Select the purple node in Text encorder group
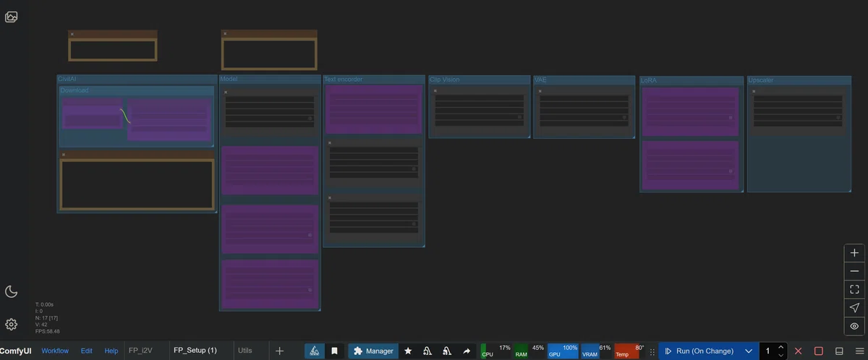Viewport: 868px width, 360px height. tap(373, 109)
